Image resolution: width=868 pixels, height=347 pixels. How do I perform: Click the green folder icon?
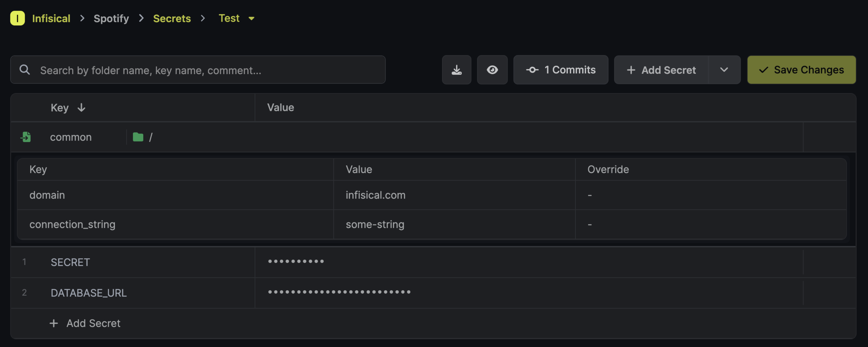pyautogui.click(x=138, y=137)
